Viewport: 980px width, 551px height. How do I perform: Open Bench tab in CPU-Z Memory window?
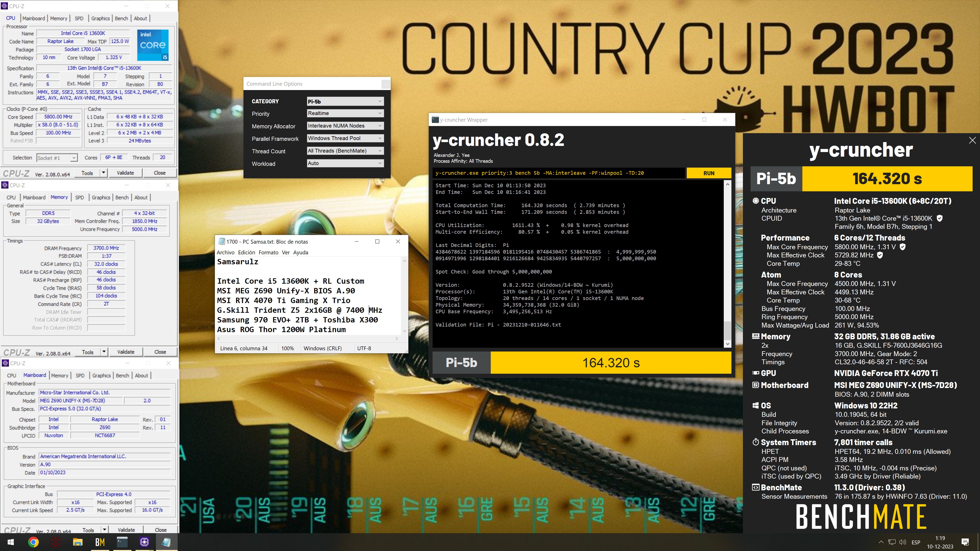(x=122, y=197)
